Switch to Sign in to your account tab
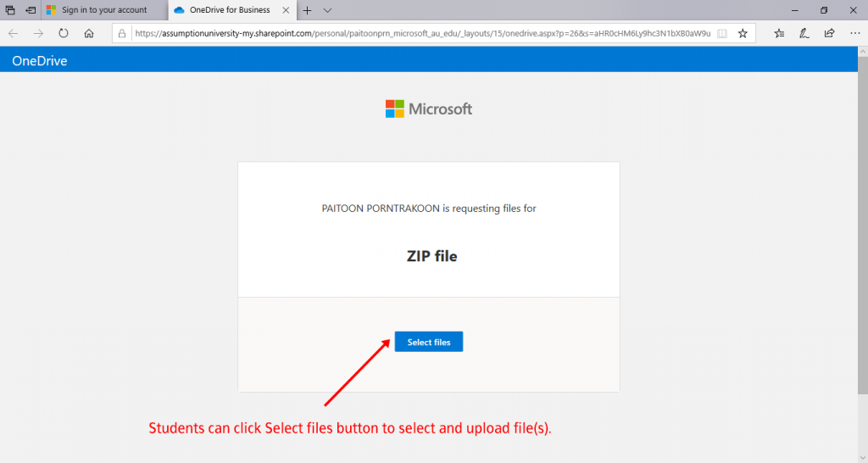 pos(104,10)
